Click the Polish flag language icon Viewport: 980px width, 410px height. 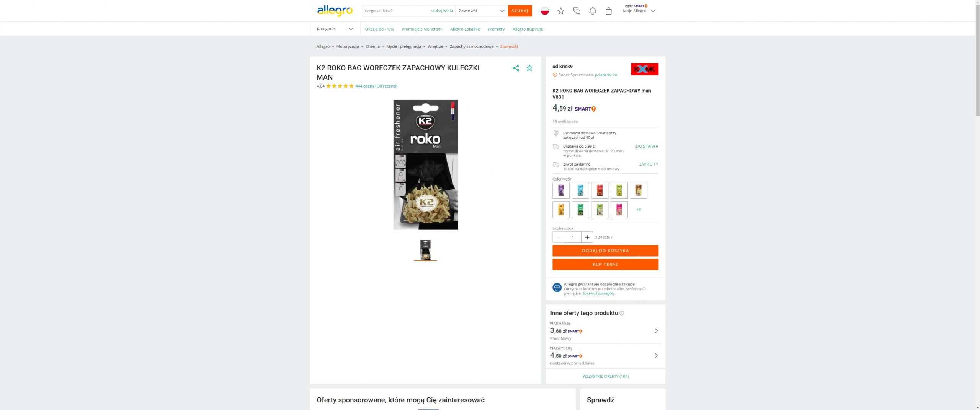[545, 11]
